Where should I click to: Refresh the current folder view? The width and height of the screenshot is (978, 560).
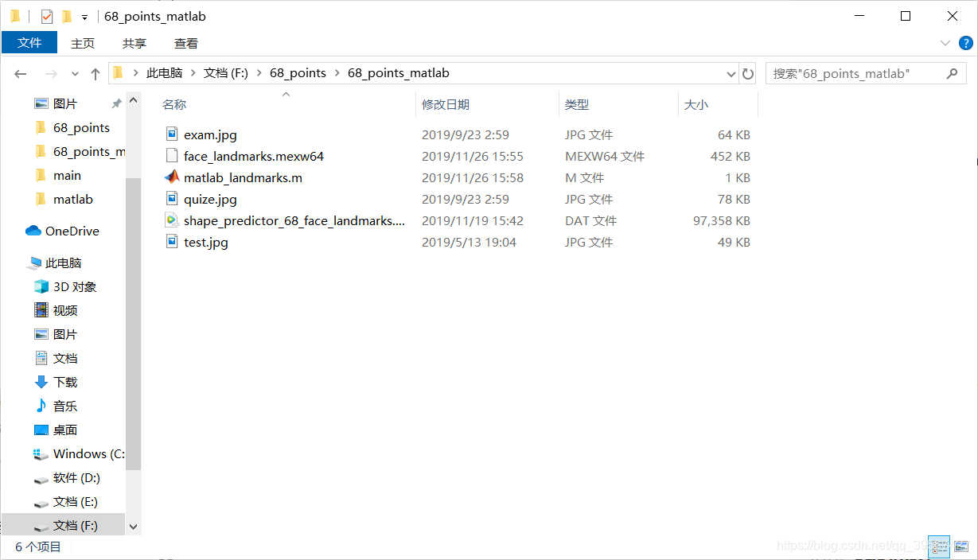pos(748,73)
